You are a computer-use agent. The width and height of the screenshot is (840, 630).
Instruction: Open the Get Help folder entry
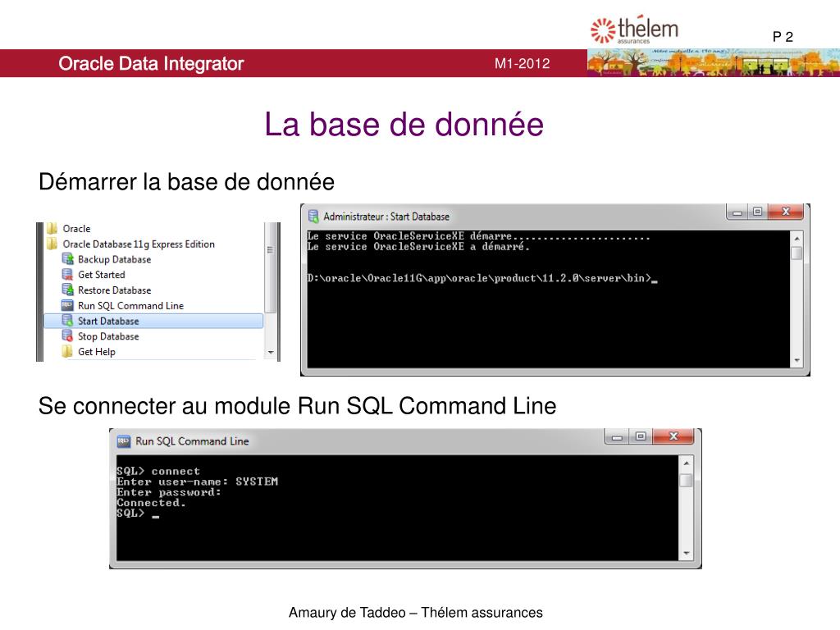click(97, 352)
